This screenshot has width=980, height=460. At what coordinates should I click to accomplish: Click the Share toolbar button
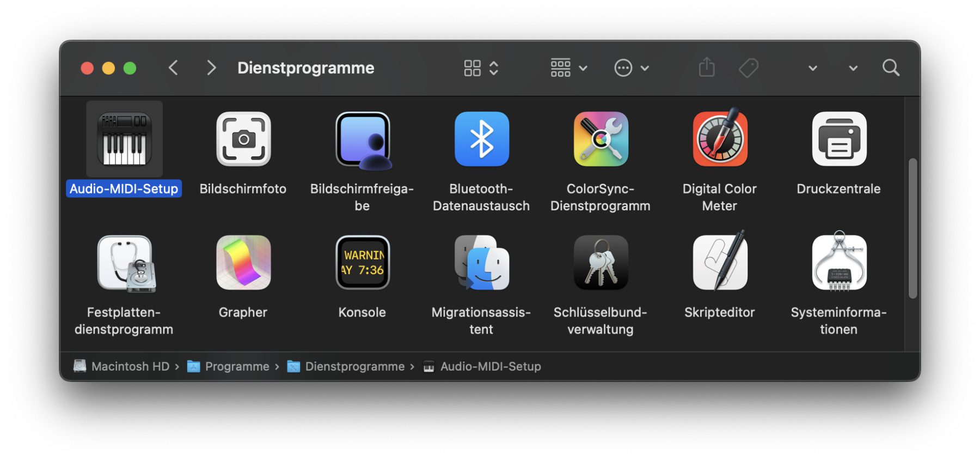[x=706, y=68]
